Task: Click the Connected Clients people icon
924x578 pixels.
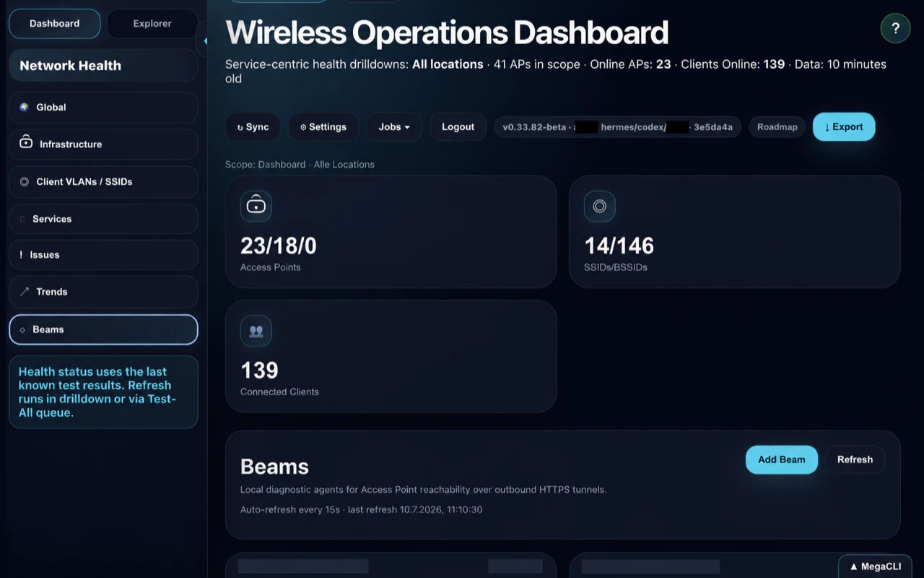Action: pyautogui.click(x=256, y=331)
